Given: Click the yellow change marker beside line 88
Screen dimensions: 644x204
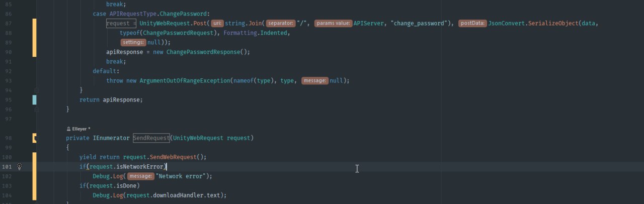Looking at the screenshot, I should pos(35,38).
